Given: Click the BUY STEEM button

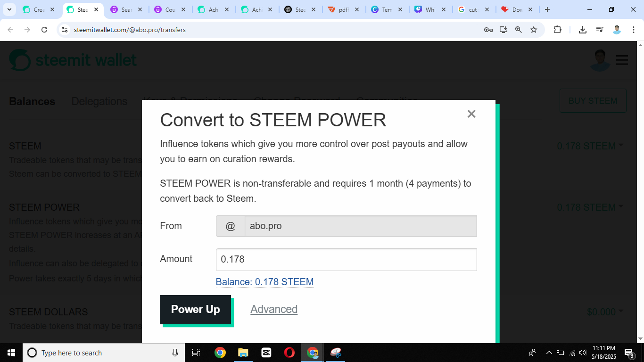Looking at the screenshot, I should pyautogui.click(x=593, y=101).
